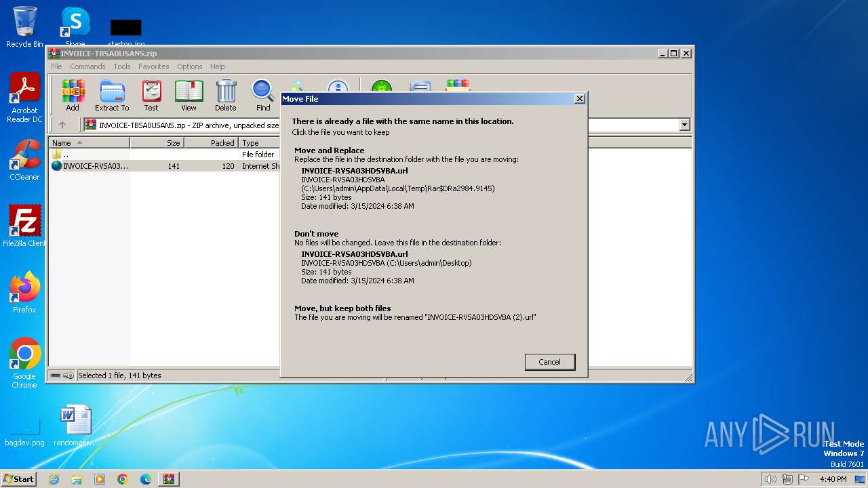Maximize the WinRAR window
868x488 pixels.
pyautogui.click(x=673, y=53)
